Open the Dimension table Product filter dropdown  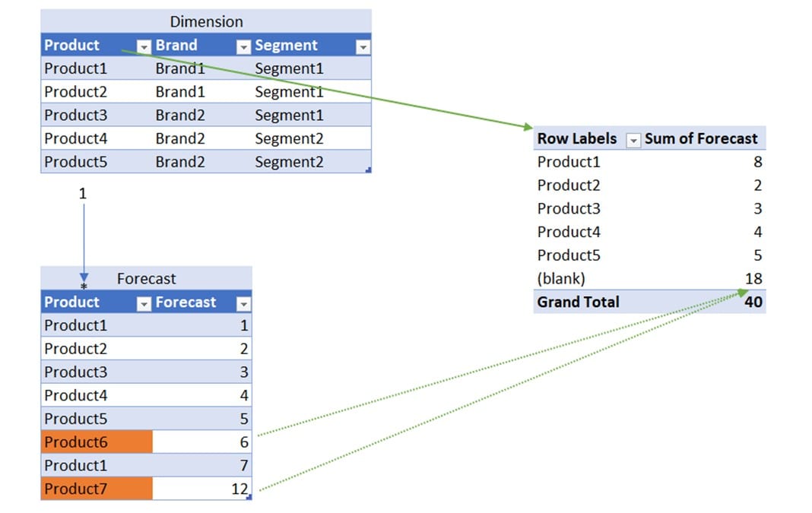(x=144, y=47)
